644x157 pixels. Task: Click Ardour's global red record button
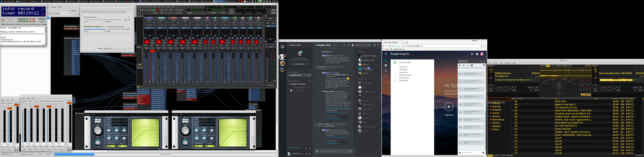(x=157, y=10)
